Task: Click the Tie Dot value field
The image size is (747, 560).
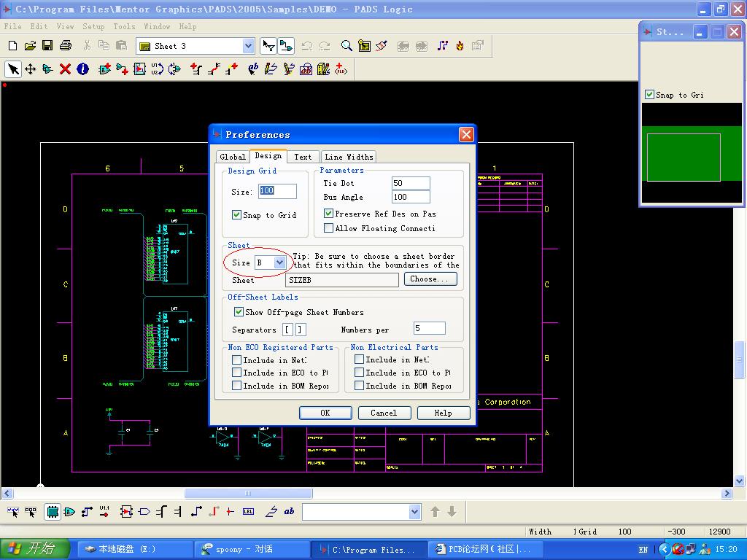Action: click(410, 183)
